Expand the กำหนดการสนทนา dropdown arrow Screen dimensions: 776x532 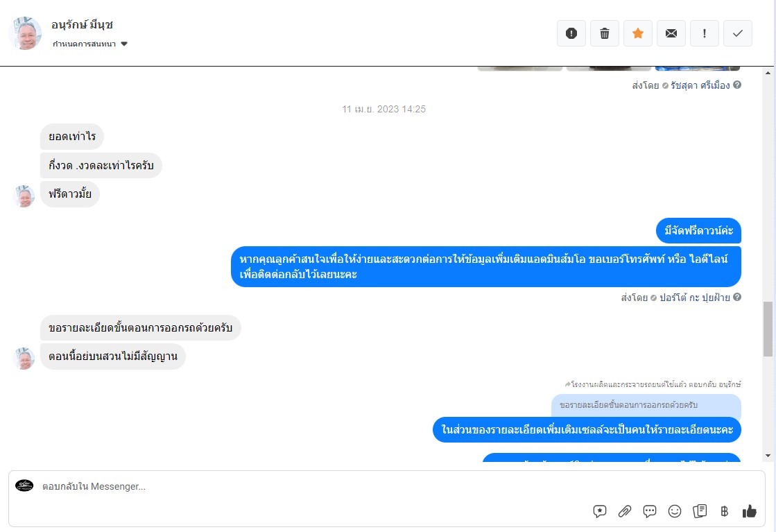tap(124, 44)
